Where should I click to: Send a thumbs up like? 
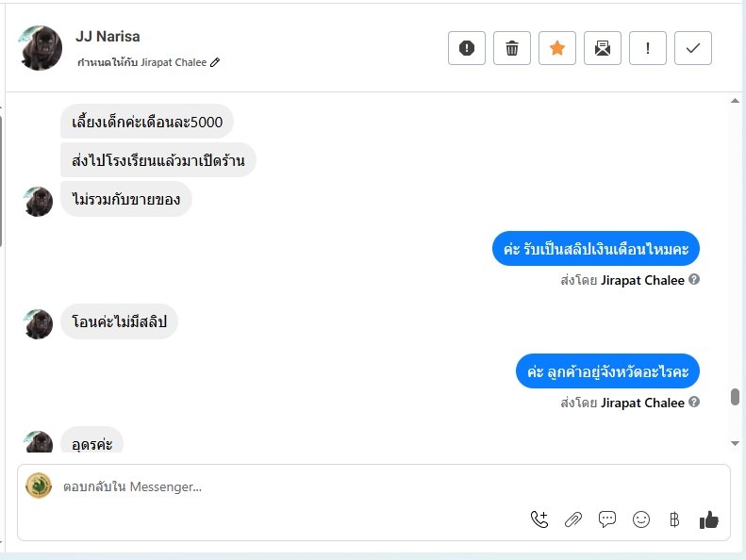[x=709, y=519]
